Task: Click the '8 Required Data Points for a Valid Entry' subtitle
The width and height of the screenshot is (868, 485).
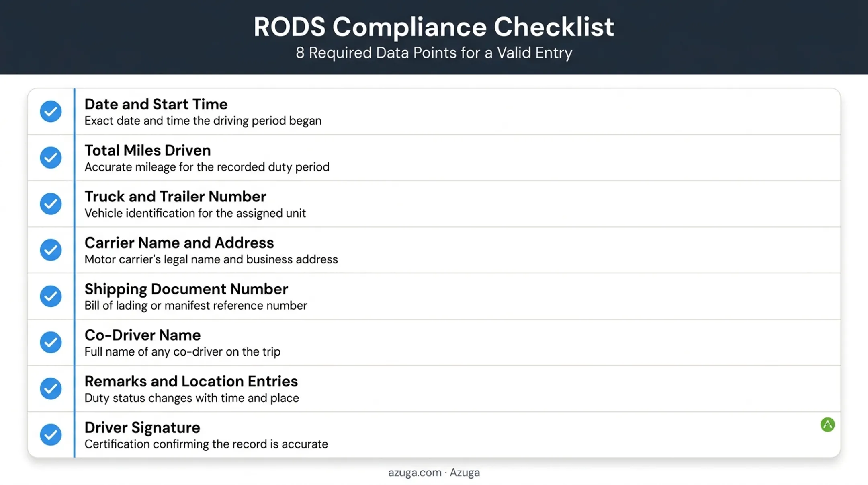Action: 434,53
